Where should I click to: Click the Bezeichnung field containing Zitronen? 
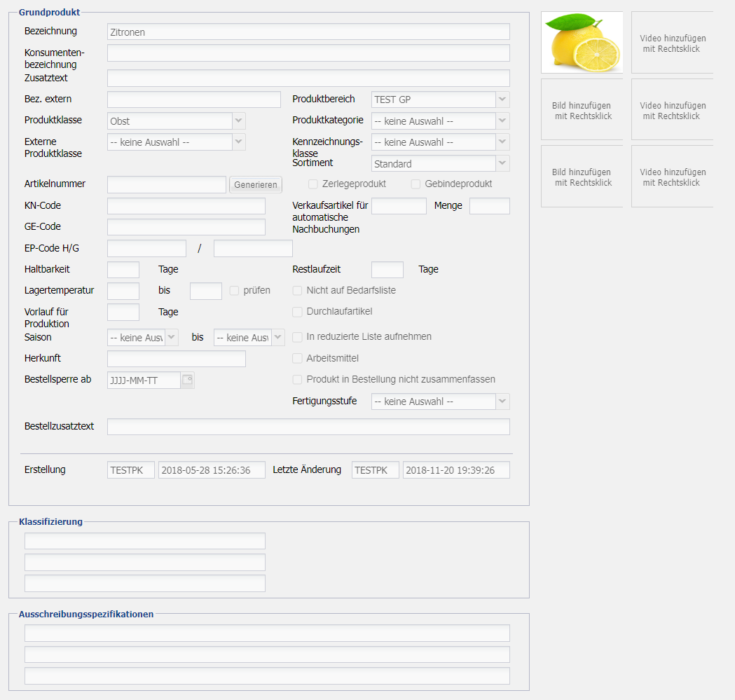308,32
